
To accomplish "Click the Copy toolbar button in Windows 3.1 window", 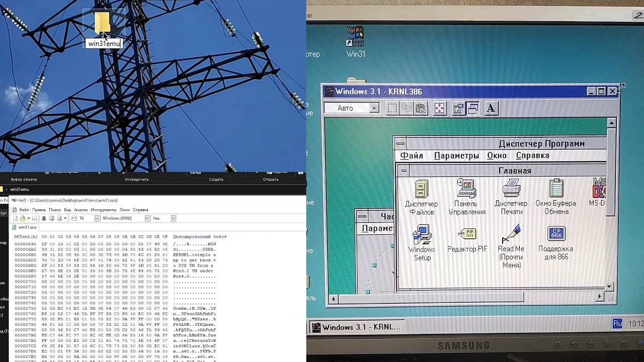I will tap(407, 108).
